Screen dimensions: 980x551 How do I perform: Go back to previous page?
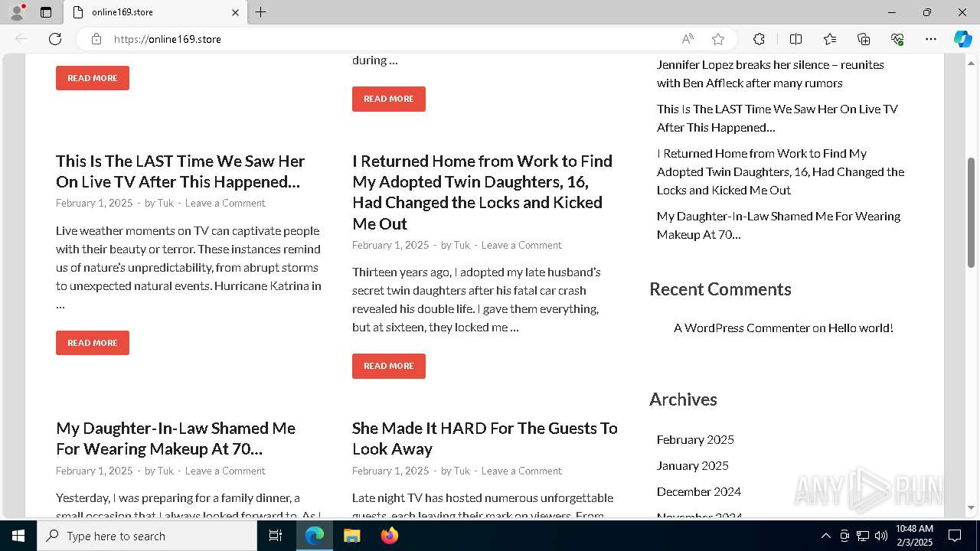coord(21,39)
